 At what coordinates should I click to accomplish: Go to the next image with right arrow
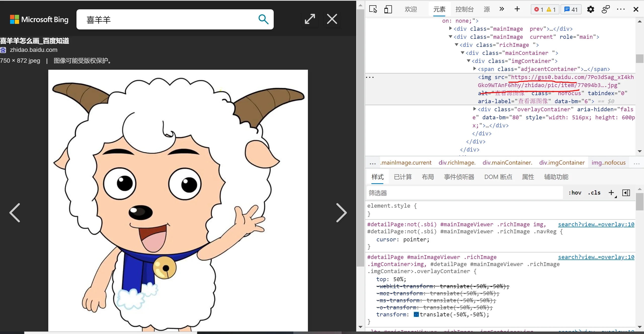tap(341, 213)
